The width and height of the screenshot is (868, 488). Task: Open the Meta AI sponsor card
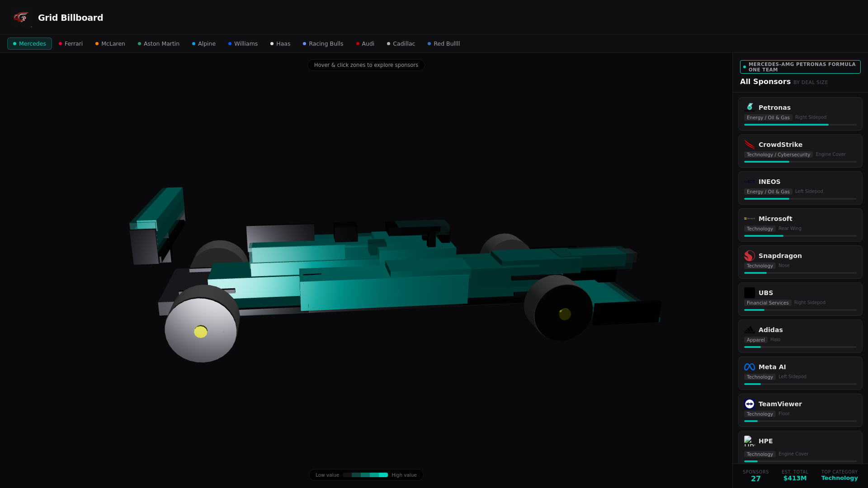click(800, 373)
